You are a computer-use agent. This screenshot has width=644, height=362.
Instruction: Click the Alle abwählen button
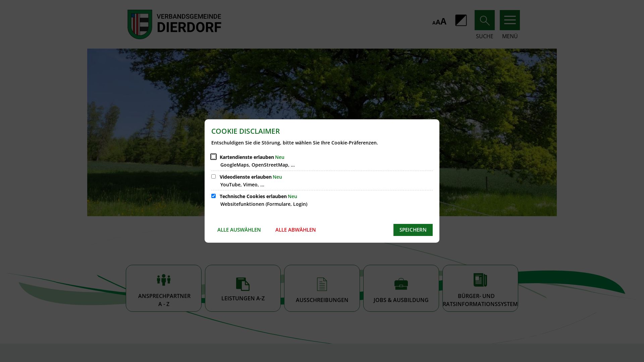point(296,230)
